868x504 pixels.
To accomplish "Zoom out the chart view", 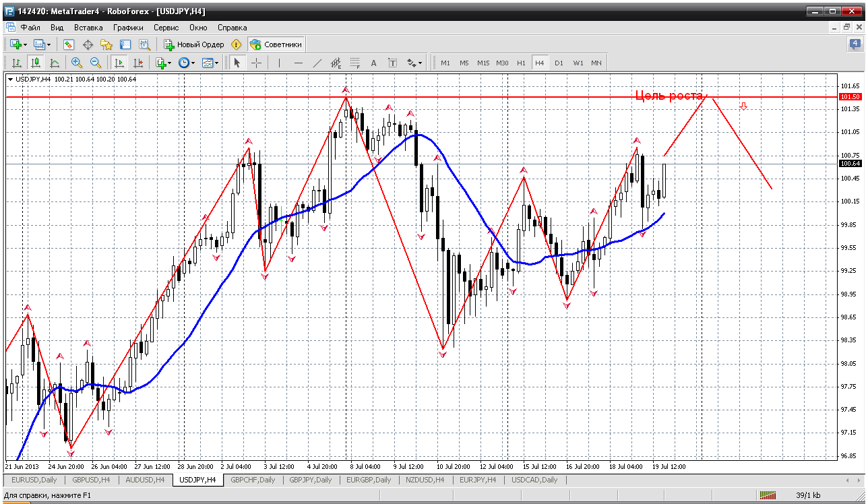I will pos(95,63).
